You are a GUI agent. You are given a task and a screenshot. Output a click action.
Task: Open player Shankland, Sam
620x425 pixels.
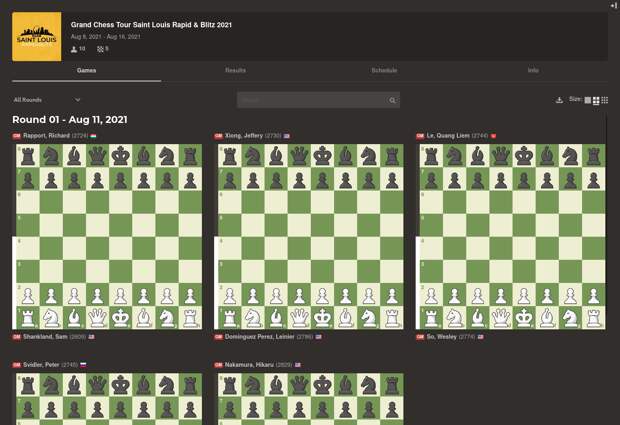pyautogui.click(x=45, y=337)
